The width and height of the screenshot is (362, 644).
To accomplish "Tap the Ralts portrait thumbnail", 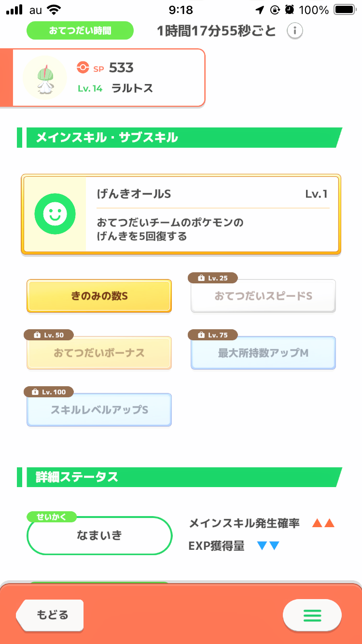I will point(45,77).
